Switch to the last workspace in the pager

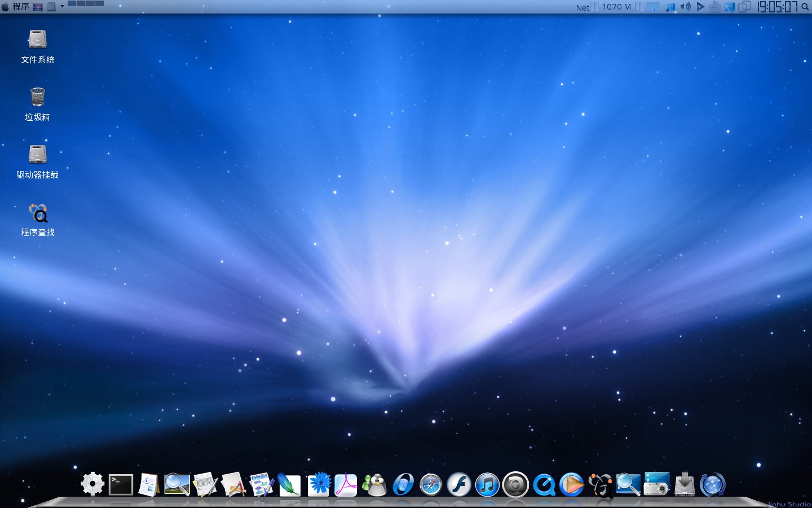99,3
